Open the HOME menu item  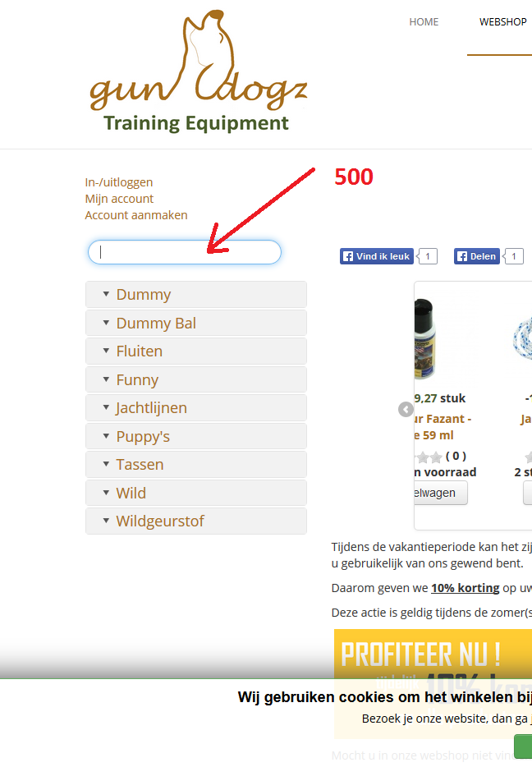[x=424, y=22]
